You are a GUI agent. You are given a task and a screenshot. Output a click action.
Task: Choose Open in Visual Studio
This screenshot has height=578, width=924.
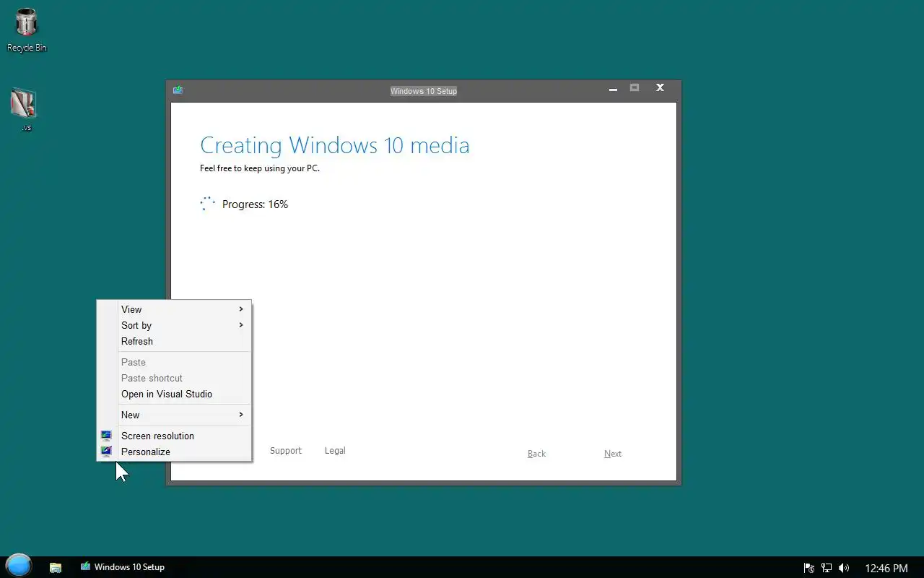174,394
